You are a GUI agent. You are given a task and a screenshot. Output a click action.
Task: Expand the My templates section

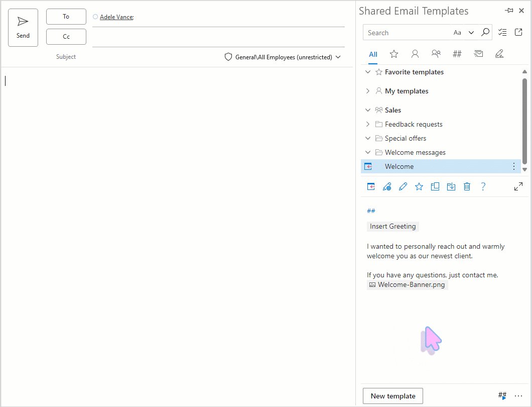(x=368, y=91)
